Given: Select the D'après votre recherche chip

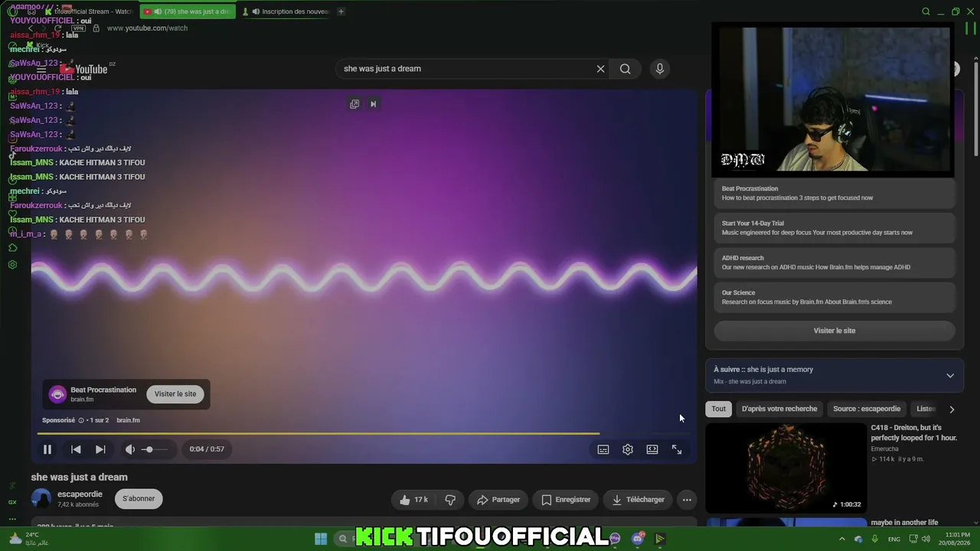Looking at the screenshot, I should 779,409.
